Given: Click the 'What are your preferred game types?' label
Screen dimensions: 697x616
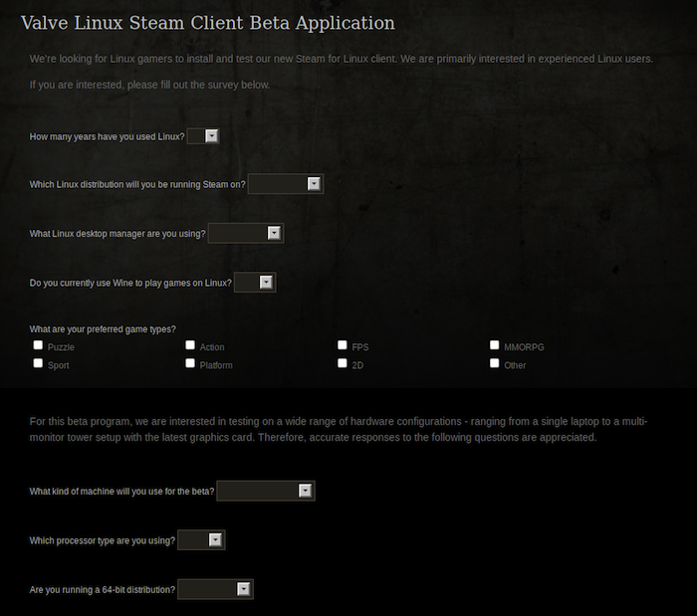Looking at the screenshot, I should point(103,329).
